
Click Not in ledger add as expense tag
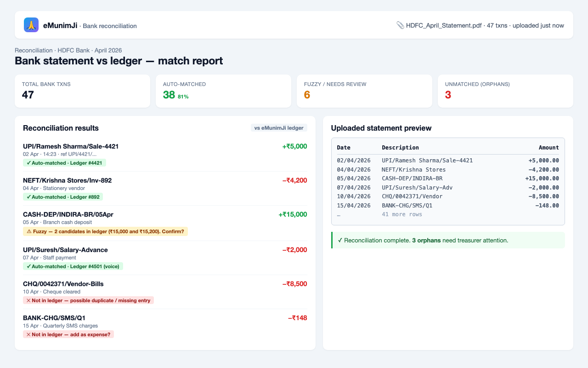click(68, 334)
